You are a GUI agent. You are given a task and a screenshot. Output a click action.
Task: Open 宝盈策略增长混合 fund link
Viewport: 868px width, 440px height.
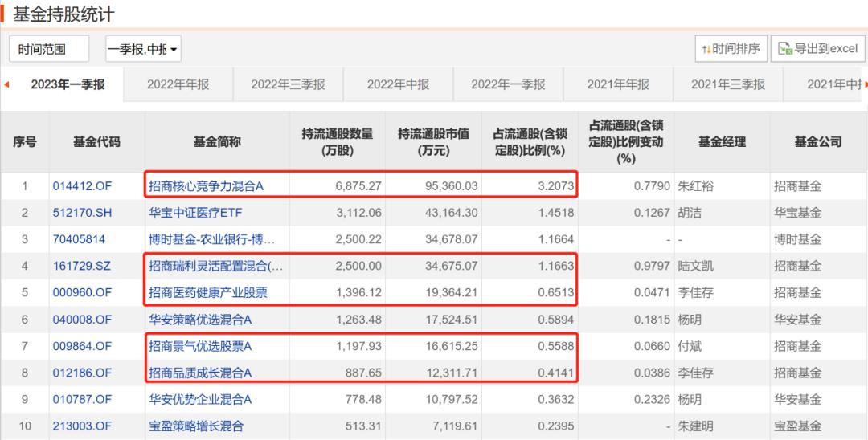coord(196,426)
